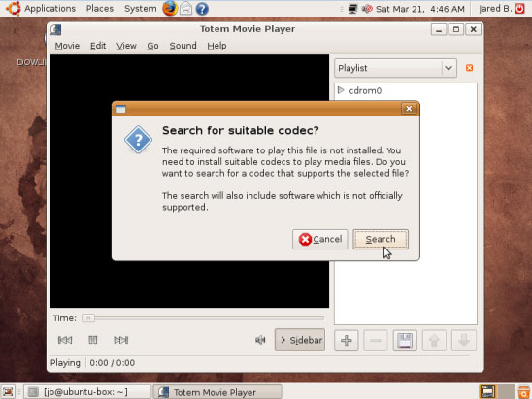Click the show desktop icon in bottom panel
This screenshot has height=399, width=532.
(x=8, y=392)
